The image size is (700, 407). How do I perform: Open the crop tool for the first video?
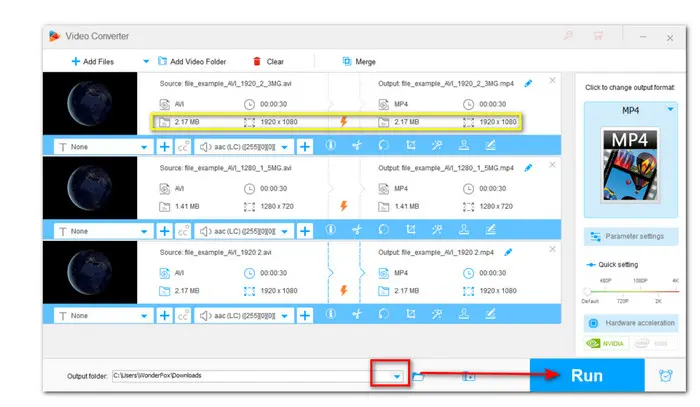pyautogui.click(x=411, y=146)
